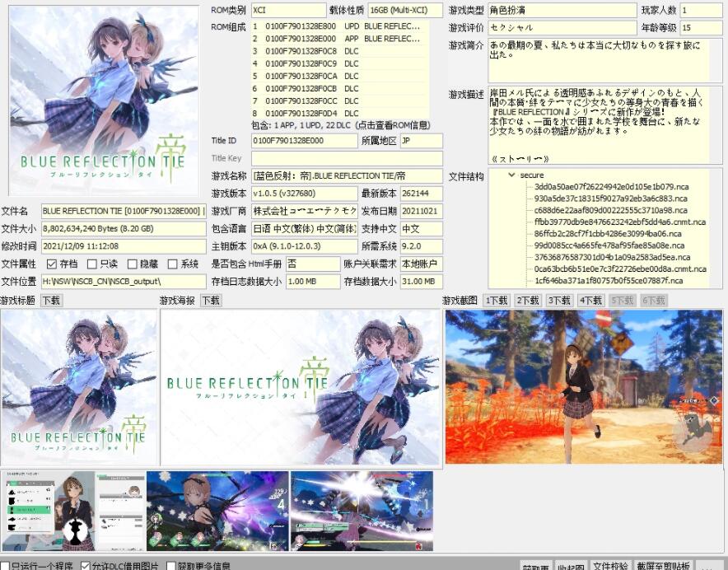This screenshot has width=728, height=570.
Task: Click the 支持中文 field
Action: click(x=422, y=229)
